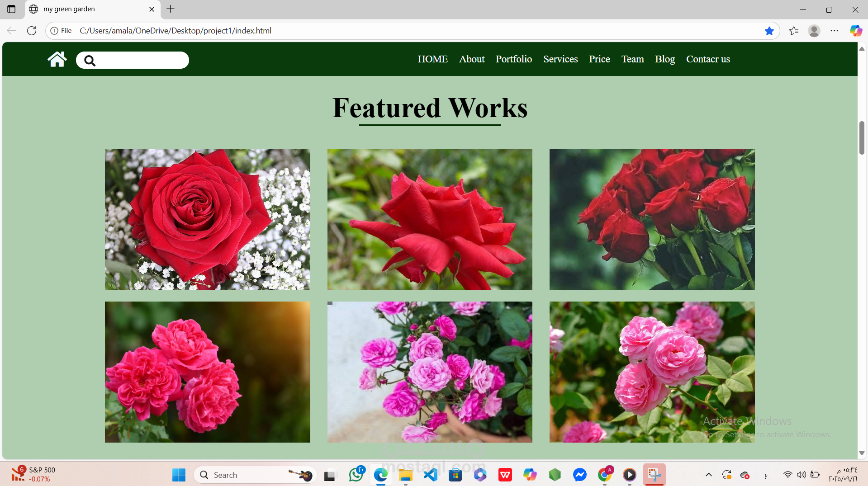The image size is (868, 486).
Task: Open the browser profile avatar
Action: coord(814,31)
